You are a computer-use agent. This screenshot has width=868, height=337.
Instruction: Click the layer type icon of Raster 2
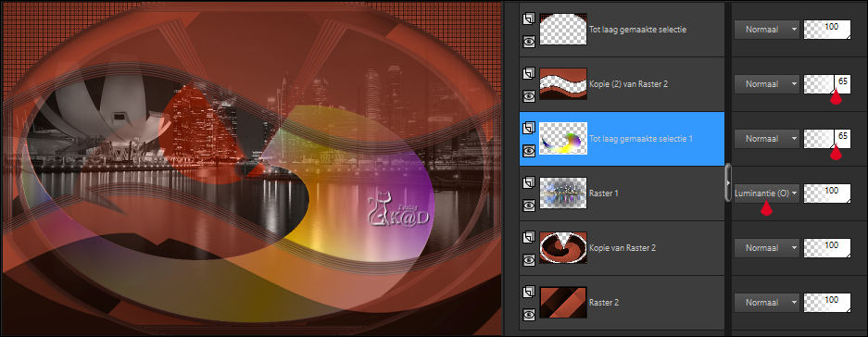529,292
